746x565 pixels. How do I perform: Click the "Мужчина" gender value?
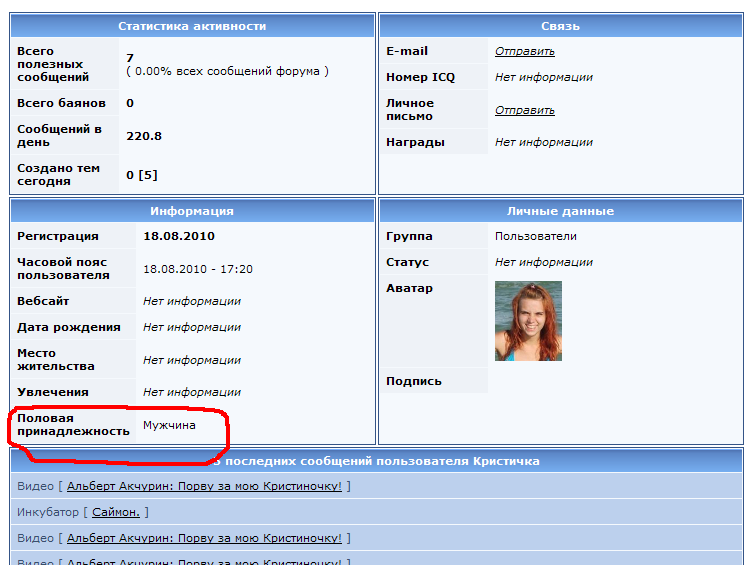pos(169,425)
